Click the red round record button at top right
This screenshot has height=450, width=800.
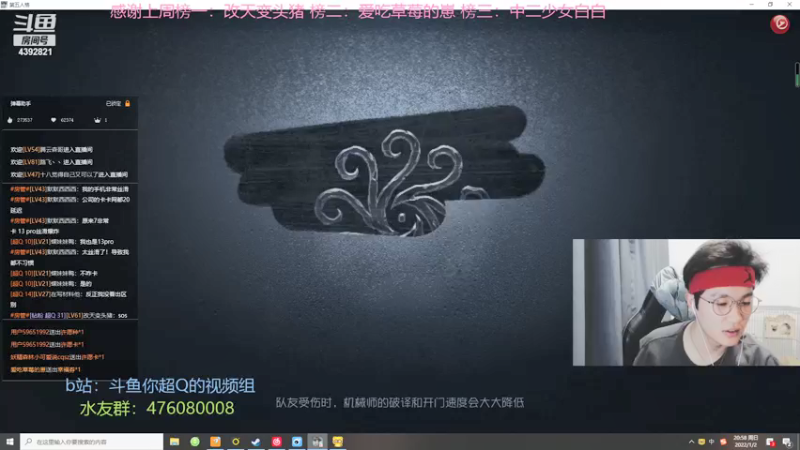pos(780,24)
